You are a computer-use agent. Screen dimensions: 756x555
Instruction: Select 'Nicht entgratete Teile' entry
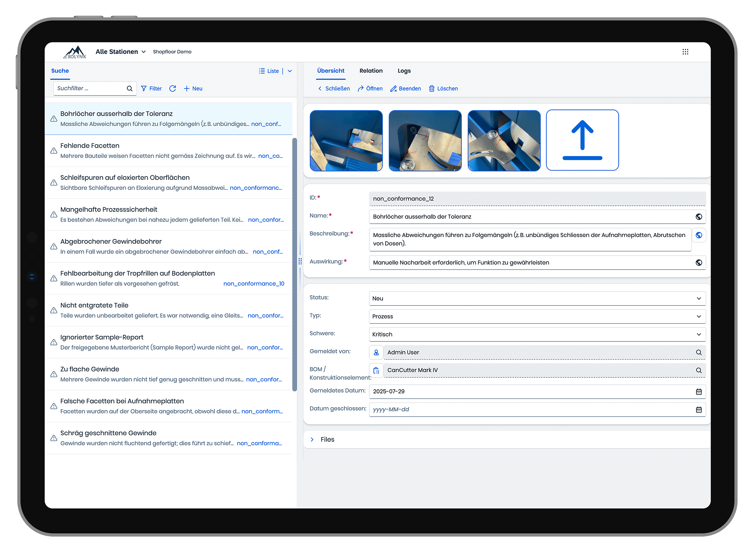168,310
